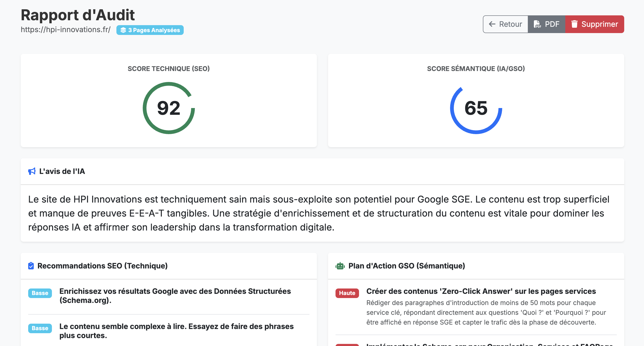The height and width of the screenshot is (346, 644).
Task: Click the red Haute priority badge
Action: click(x=347, y=293)
